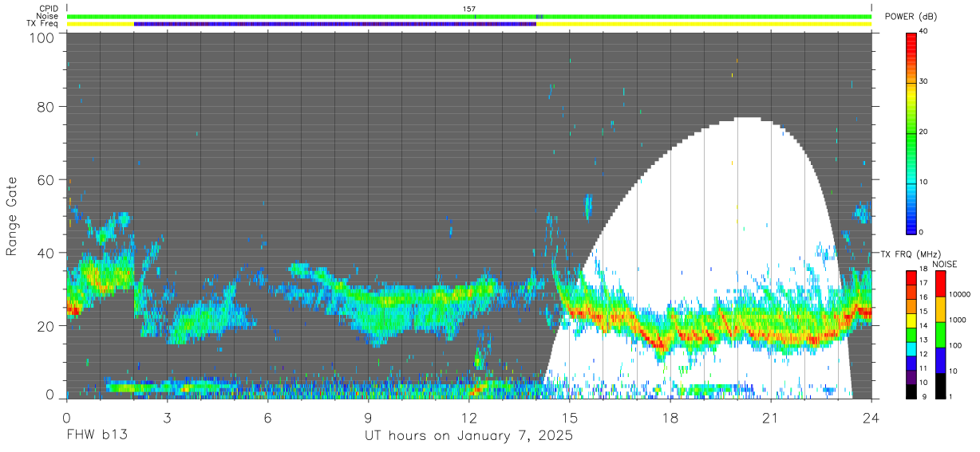
Task: Select the 60 tick label on the Range Gate axis
Action: (x=45, y=180)
